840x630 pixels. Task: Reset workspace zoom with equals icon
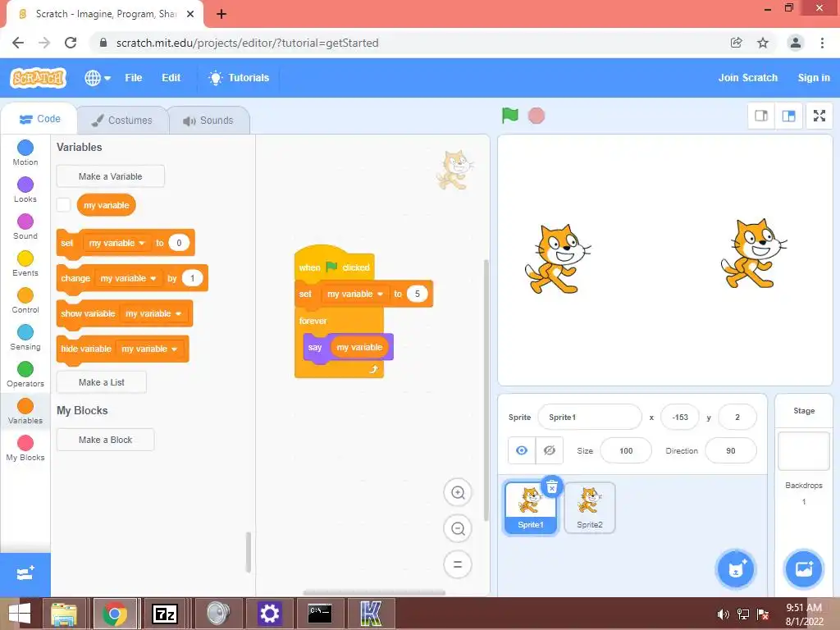pyautogui.click(x=458, y=564)
